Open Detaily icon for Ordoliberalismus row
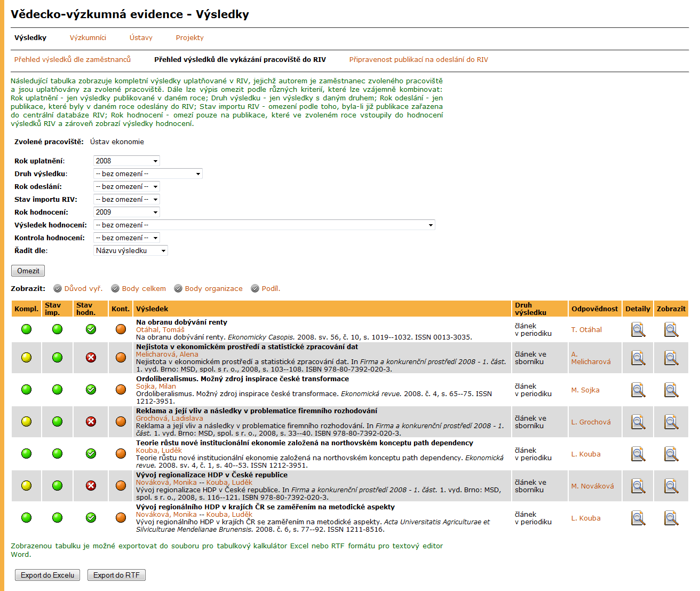700x591 pixels. click(638, 390)
